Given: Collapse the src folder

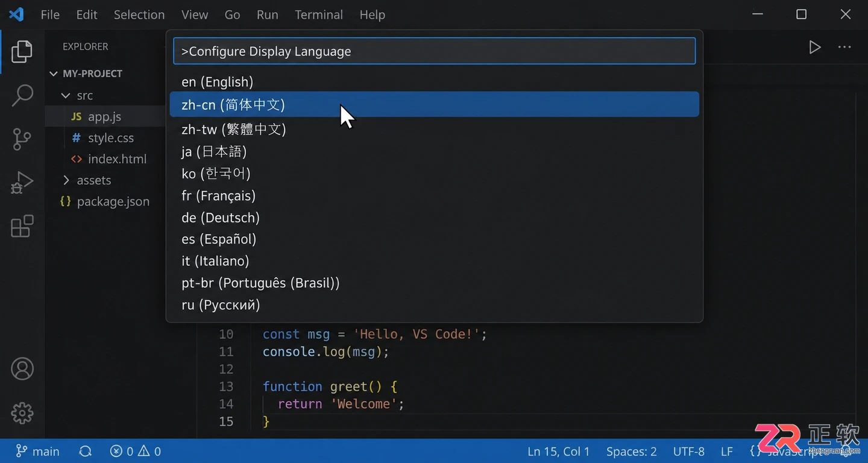Looking at the screenshot, I should pyautogui.click(x=66, y=95).
